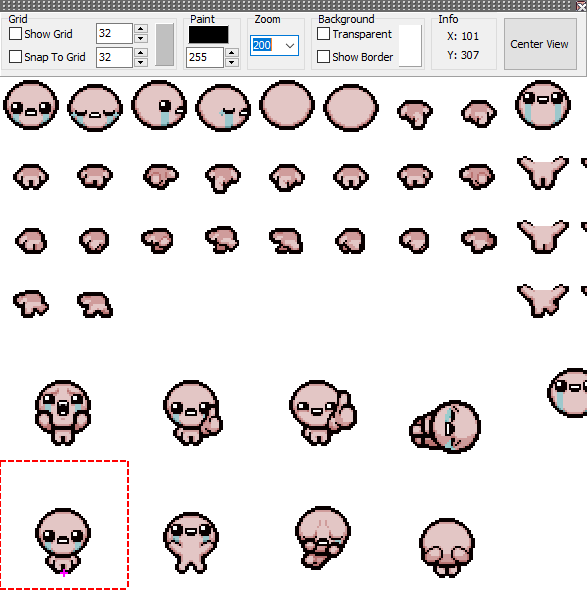Select the arms-raised body sprite in third row
The width and height of the screenshot is (587, 607).
point(543,237)
